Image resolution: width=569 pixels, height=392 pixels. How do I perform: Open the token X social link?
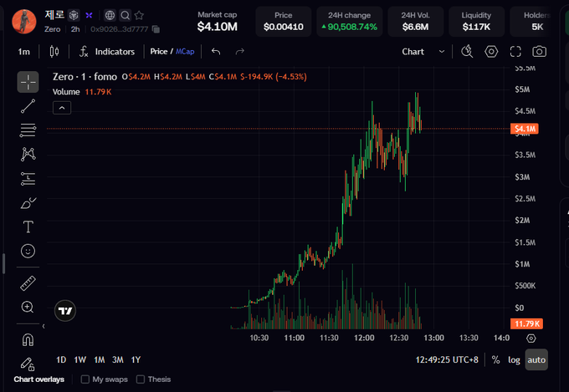pyautogui.click(x=89, y=15)
